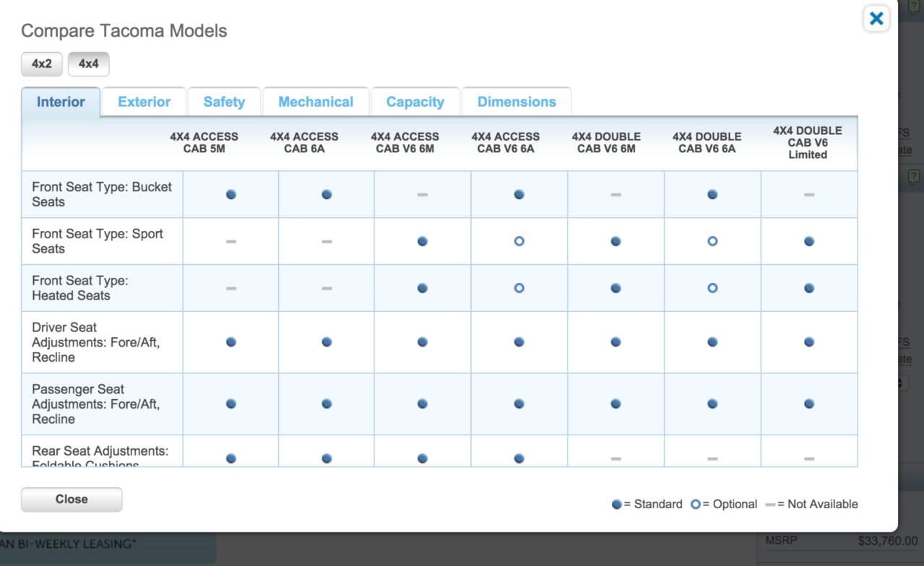Open the Capacity tab
The height and width of the screenshot is (566, 924).
tap(415, 102)
